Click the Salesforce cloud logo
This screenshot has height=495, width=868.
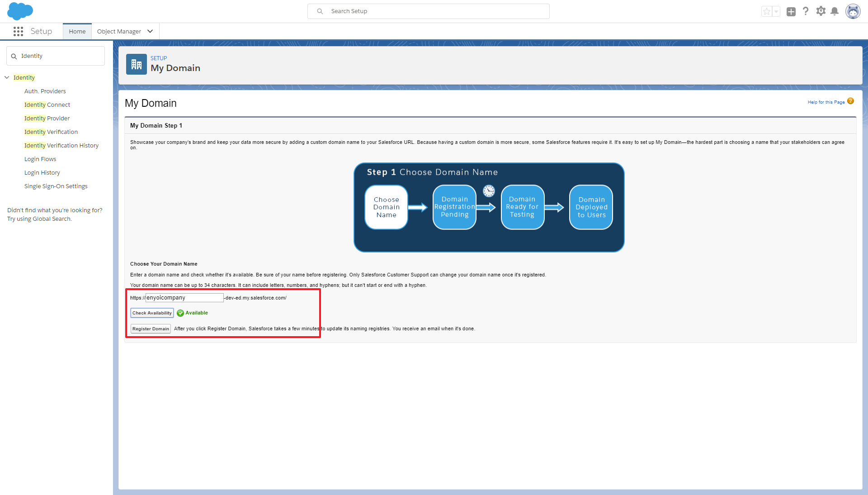[20, 11]
